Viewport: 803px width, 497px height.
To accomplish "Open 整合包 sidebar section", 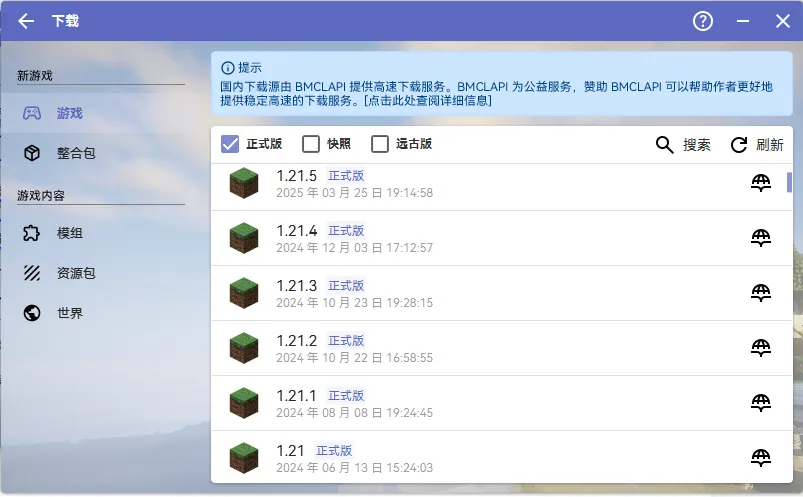I will click(75, 153).
